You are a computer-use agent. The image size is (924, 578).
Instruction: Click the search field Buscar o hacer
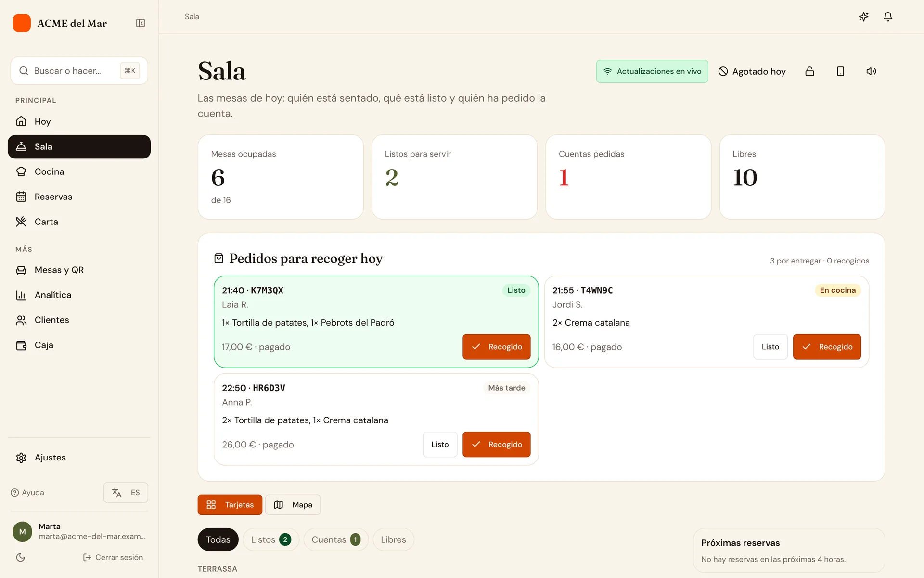(x=79, y=71)
